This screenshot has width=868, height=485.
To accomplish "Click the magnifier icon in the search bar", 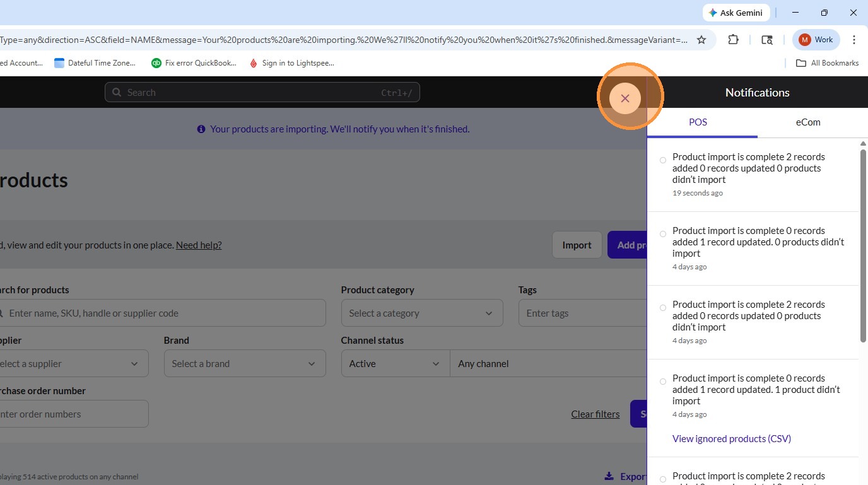I will [117, 93].
